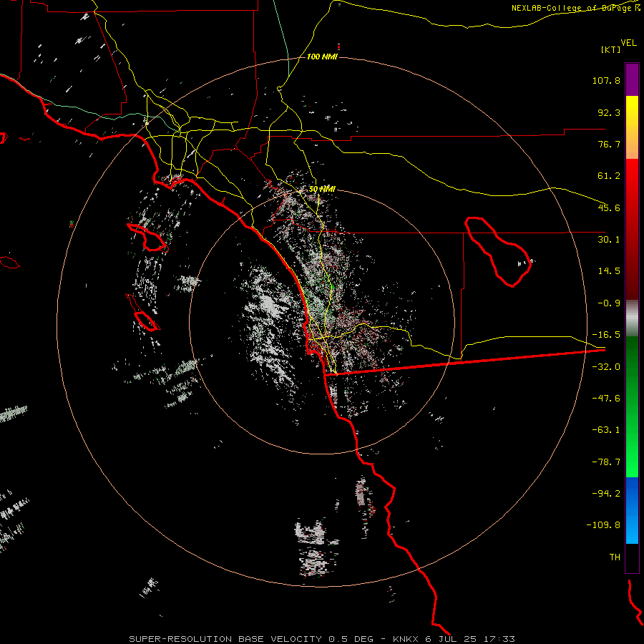644x644 pixels.
Task: Select the 45.6 velocity scale label
Action: point(609,208)
